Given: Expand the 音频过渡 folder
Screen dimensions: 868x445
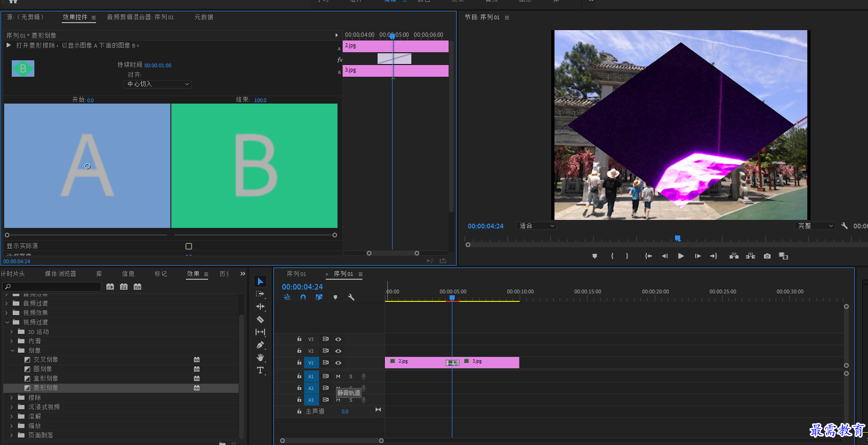Looking at the screenshot, I should 7,303.
